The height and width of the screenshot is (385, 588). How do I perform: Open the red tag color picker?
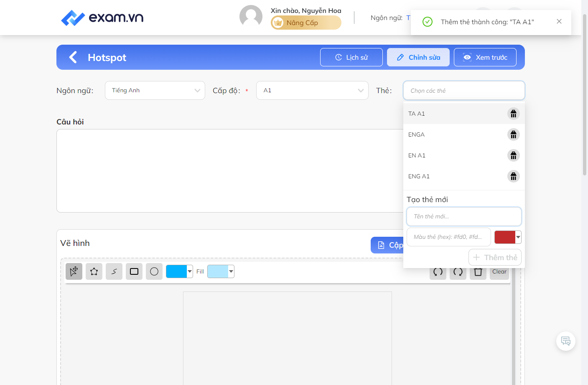[508, 237]
